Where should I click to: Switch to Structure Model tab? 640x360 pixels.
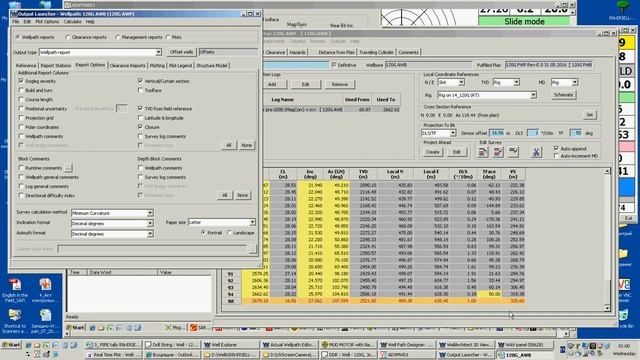(212, 65)
